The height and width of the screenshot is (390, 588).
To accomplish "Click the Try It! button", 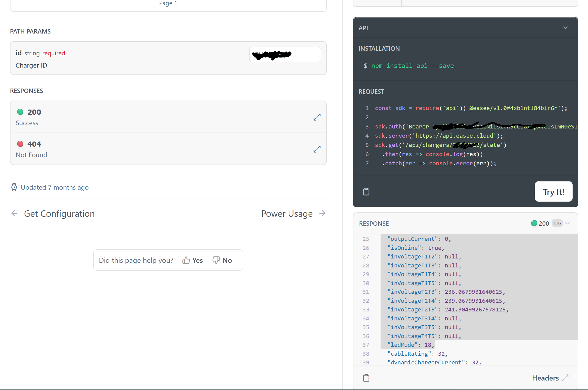I will [553, 191].
